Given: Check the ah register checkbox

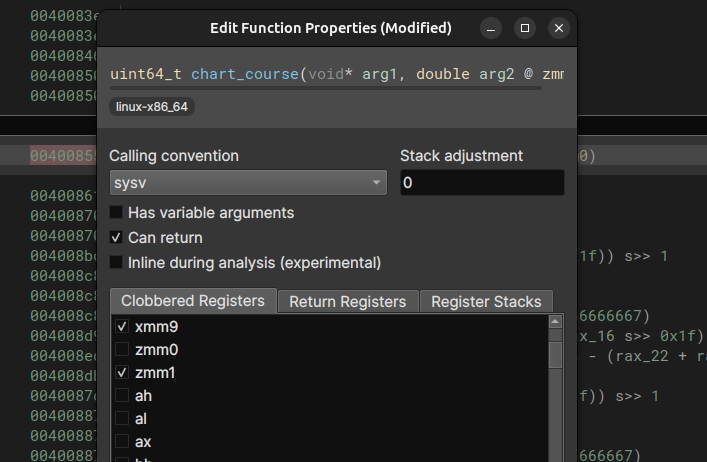Looking at the screenshot, I should 122,395.
